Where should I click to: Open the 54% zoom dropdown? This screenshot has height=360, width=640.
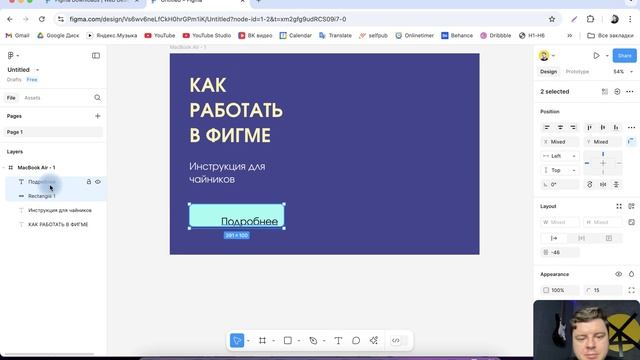pos(623,71)
